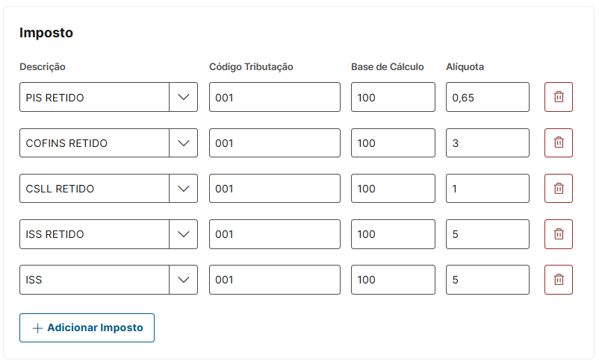This screenshot has height=364, width=599.
Task: Open the ISS description dropdown chevron
Action: click(184, 280)
